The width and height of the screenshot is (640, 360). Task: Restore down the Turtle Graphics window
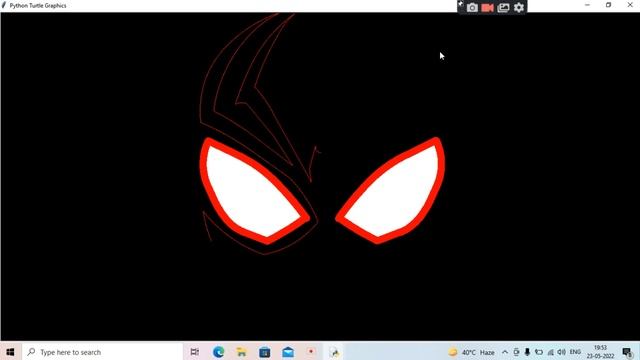point(609,5)
